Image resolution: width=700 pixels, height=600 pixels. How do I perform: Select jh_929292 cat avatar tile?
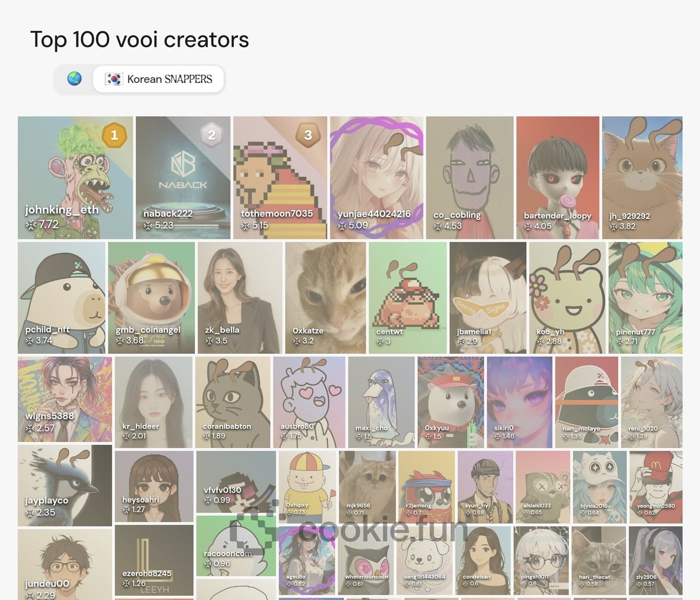642,178
